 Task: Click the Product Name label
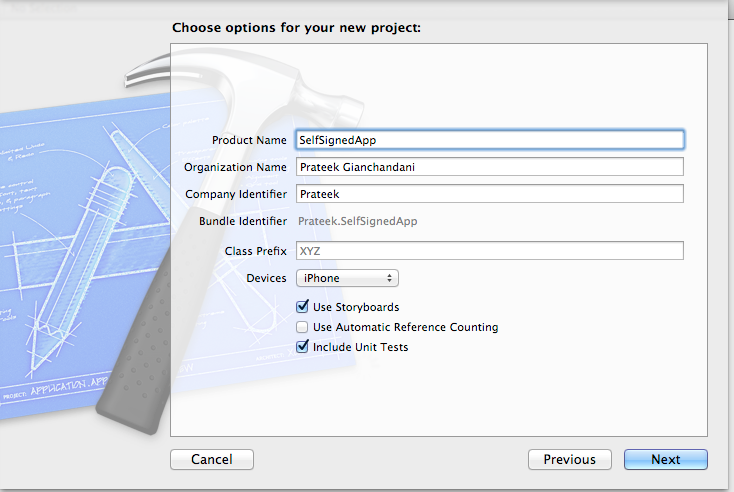coord(250,140)
